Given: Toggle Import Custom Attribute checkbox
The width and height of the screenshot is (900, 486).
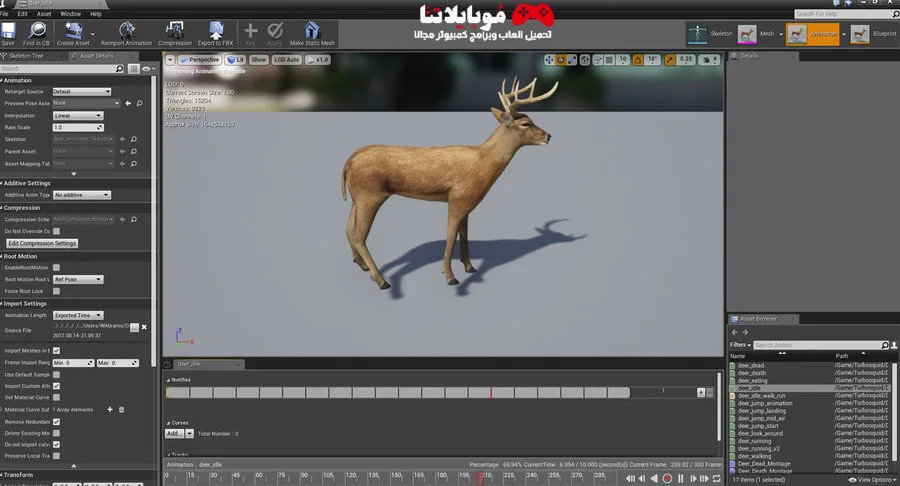Looking at the screenshot, I should click(x=56, y=386).
